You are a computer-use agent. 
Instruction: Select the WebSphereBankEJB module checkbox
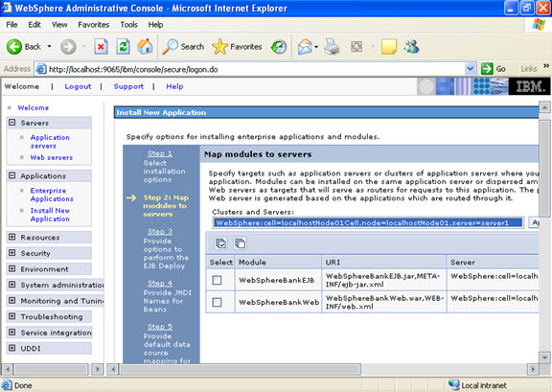point(218,280)
